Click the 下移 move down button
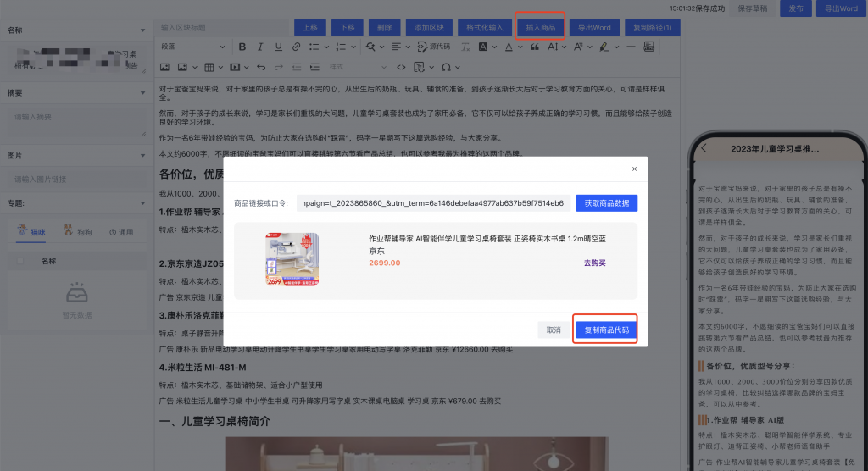The image size is (868, 471). click(x=347, y=28)
